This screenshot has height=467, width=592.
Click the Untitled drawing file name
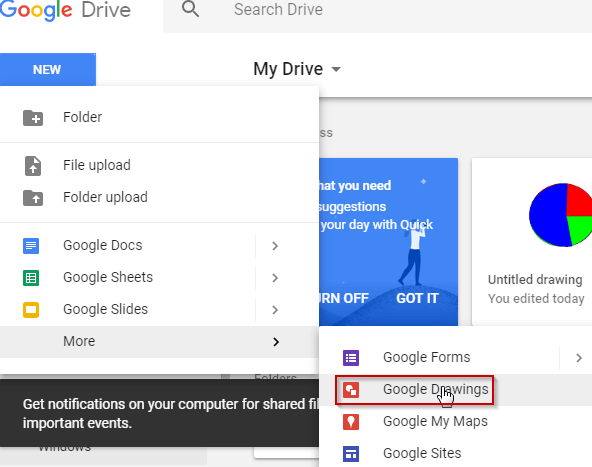(x=535, y=280)
